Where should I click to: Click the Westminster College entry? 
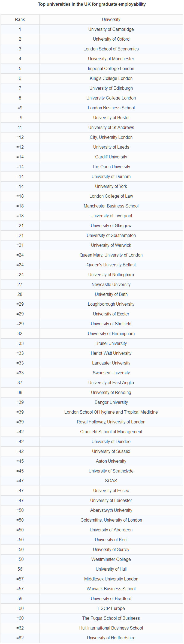pos(111,559)
